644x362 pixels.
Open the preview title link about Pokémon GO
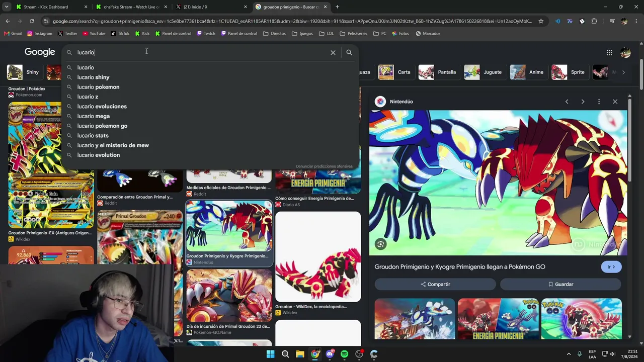point(460,267)
